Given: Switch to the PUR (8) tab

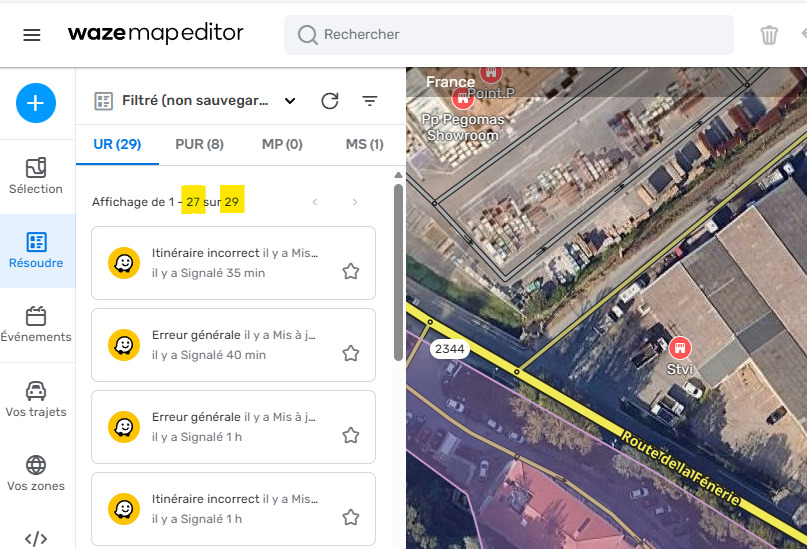Looking at the screenshot, I should [199, 144].
